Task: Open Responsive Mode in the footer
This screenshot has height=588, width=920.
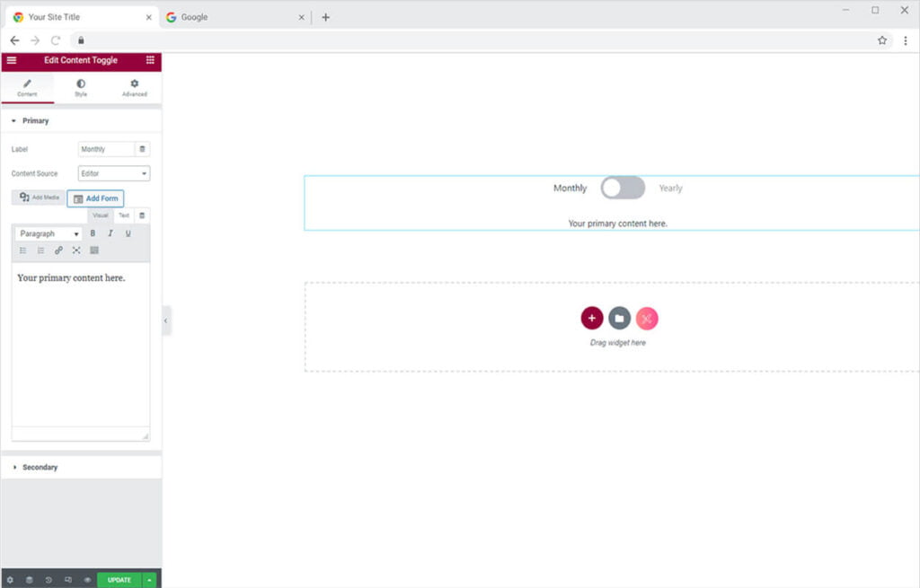Action: [x=68, y=580]
